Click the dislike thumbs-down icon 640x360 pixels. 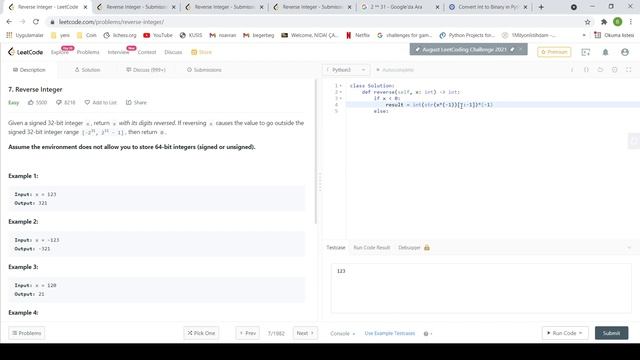point(59,102)
